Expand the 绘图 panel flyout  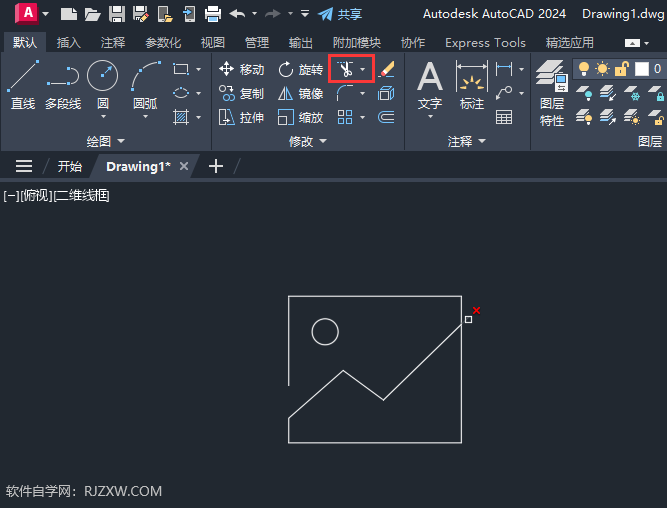click(106, 141)
